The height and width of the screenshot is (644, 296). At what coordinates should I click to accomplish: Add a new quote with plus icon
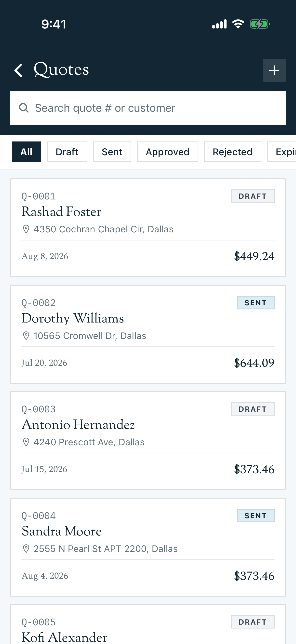tap(274, 70)
